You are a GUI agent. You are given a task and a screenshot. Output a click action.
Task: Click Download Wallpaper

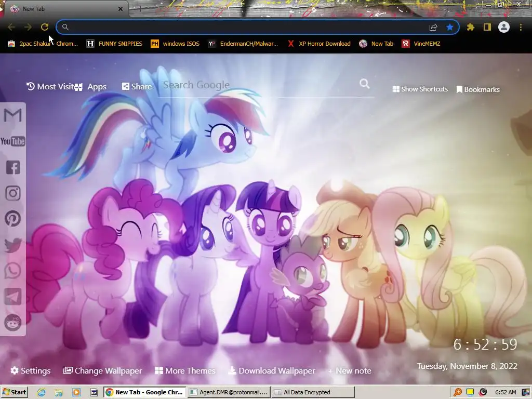click(x=271, y=370)
